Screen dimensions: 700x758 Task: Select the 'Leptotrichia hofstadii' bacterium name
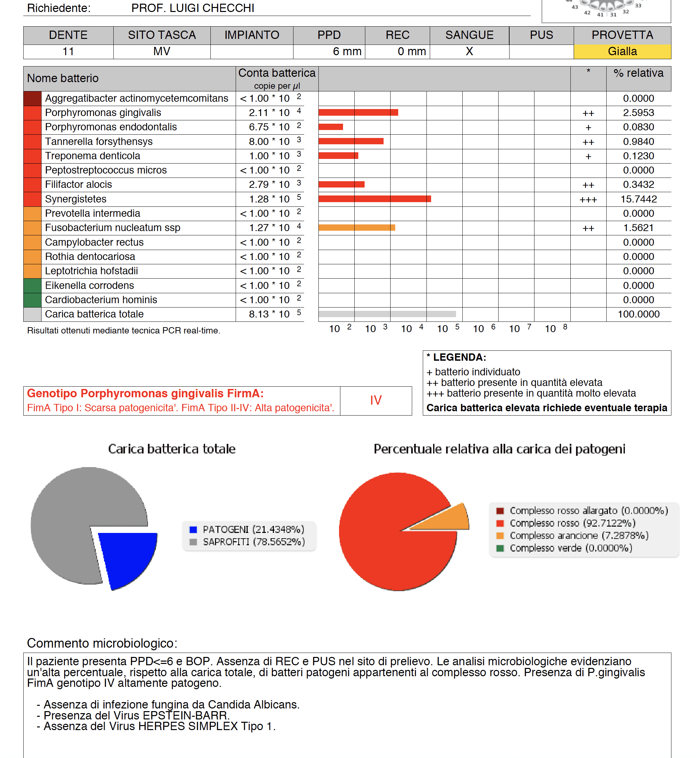pyautogui.click(x=91, y=271)
